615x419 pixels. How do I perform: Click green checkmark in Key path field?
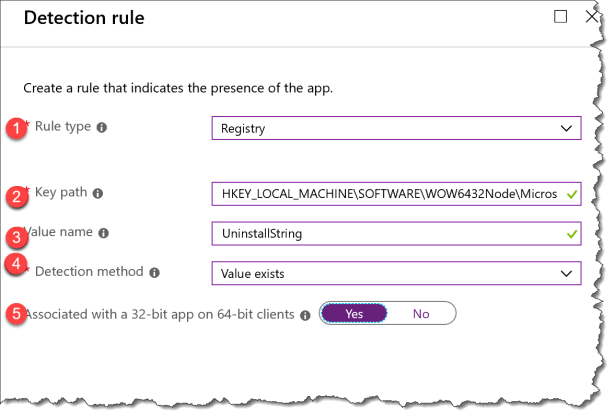click(x=571, y=193)
